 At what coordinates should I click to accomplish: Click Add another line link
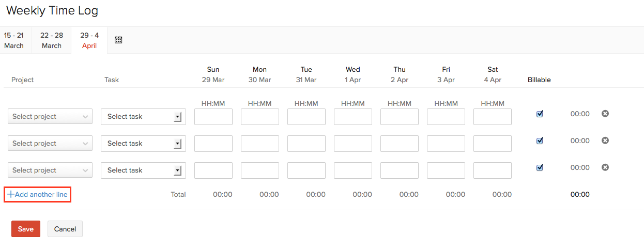[38, 195]
